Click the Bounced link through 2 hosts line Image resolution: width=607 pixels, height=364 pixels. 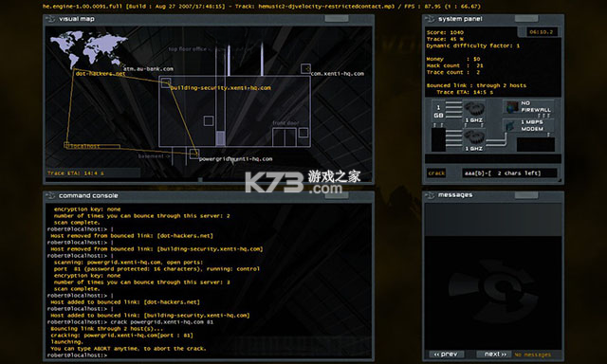coord(476,85)
